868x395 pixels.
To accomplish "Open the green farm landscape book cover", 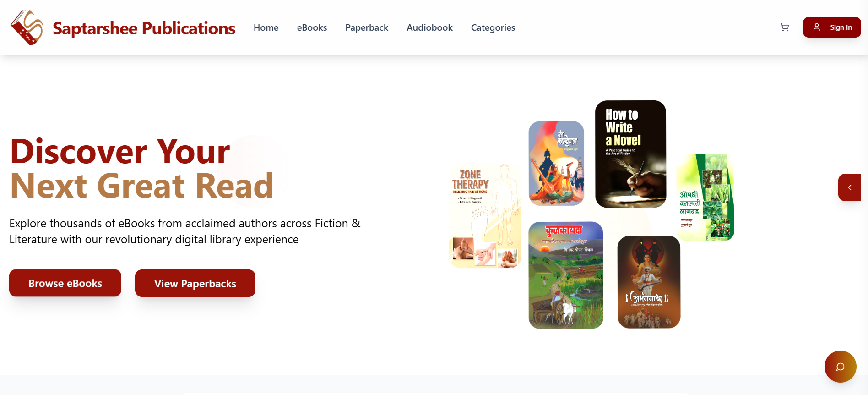I will point(566,275).
